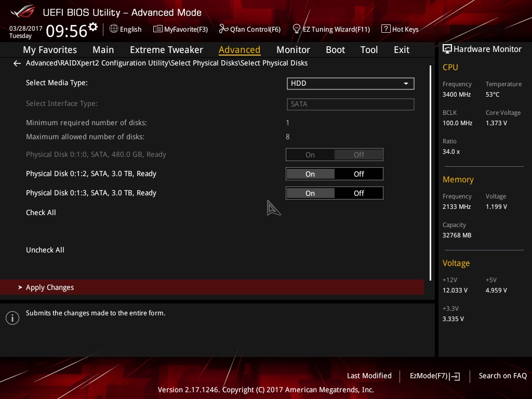
Task: Click the back arrow above Select Media Type
Action: [x=17, y=63]
